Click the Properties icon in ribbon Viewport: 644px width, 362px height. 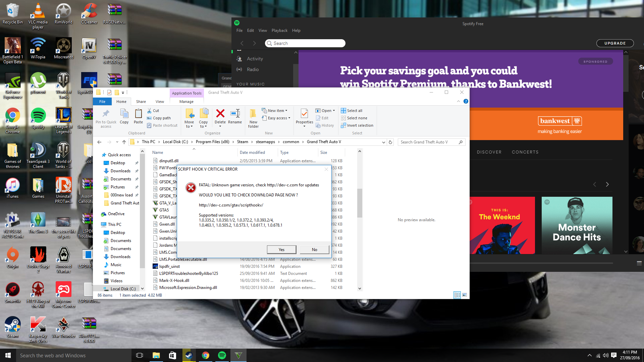(304, 114)
